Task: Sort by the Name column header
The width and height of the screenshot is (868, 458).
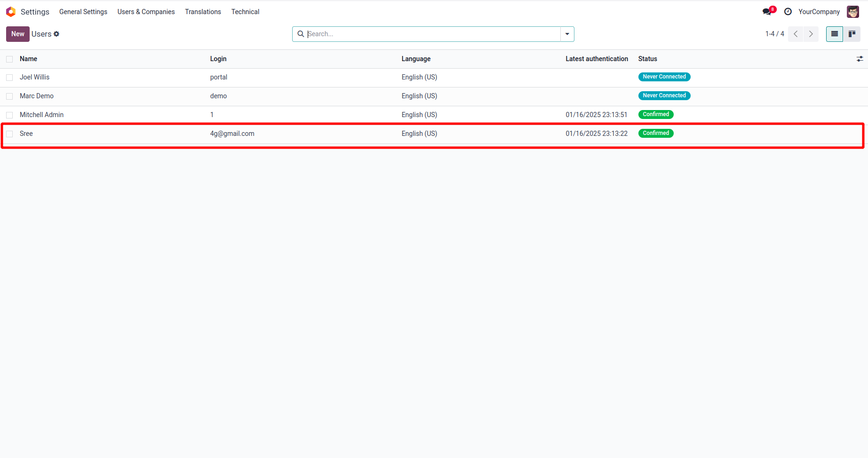Action: [28, 59]
